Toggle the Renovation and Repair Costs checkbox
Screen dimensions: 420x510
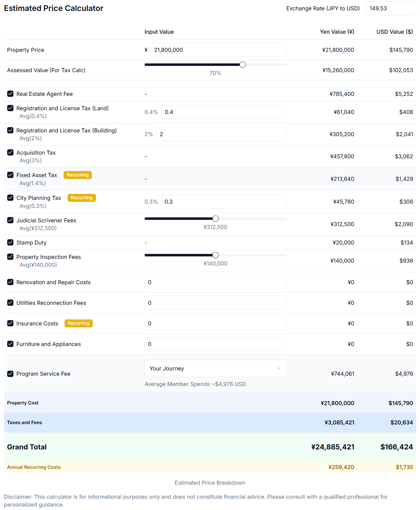pyautogui.click(x=10, y=282)
